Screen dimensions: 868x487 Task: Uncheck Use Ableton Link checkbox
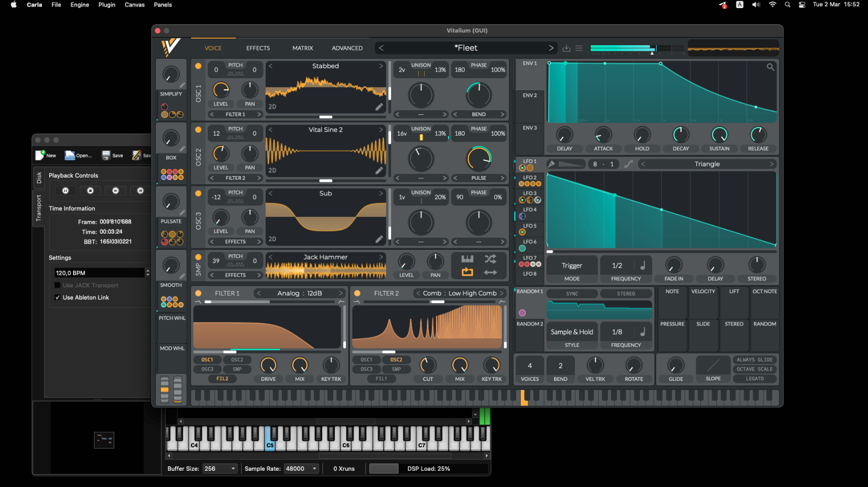[x=57, y=298]
